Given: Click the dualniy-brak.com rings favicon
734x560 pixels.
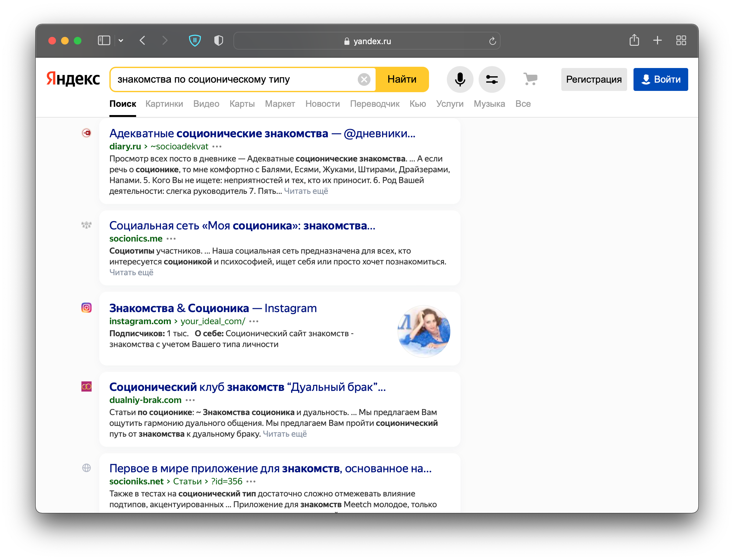Looking at the screenshot, I should 87,386.
